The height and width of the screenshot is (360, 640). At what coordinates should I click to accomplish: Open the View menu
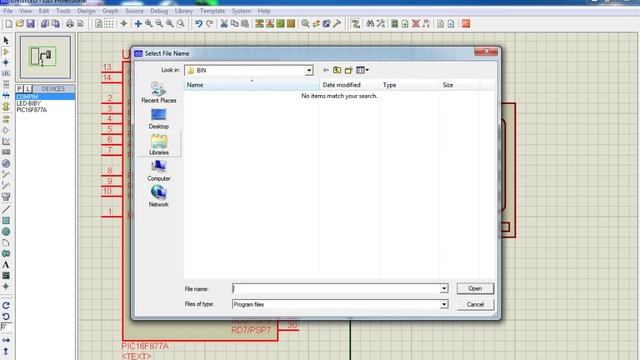tap(25, 11)
